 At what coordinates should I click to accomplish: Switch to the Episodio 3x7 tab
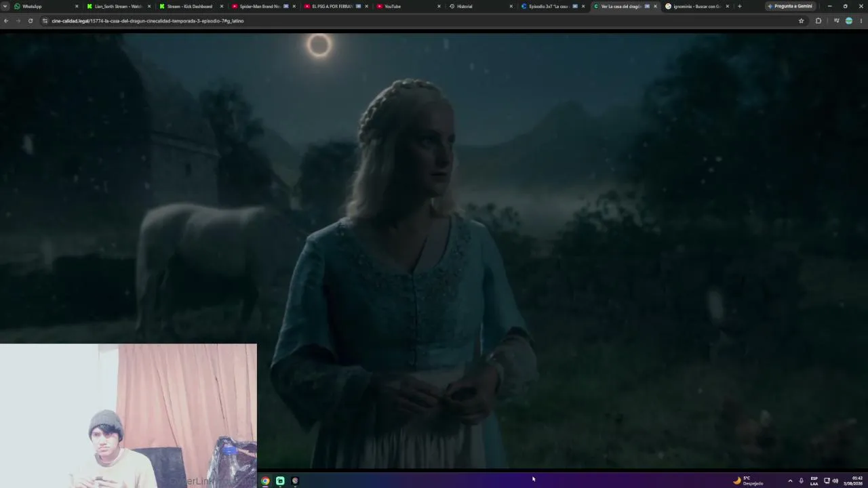tap(553, 6)
